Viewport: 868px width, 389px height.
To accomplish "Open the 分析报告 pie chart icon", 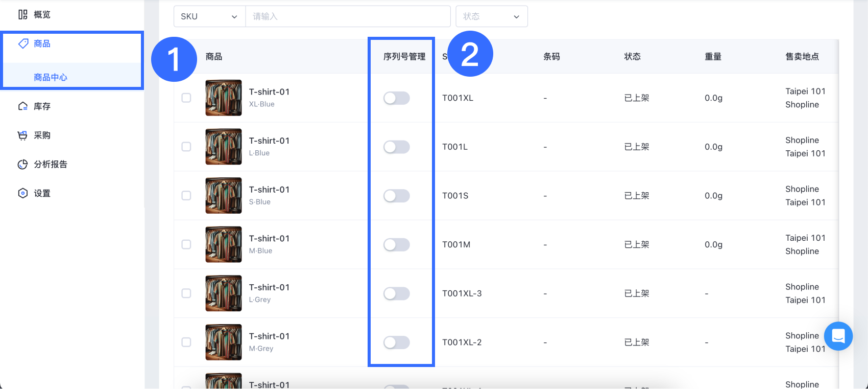I will coord(22,164).
